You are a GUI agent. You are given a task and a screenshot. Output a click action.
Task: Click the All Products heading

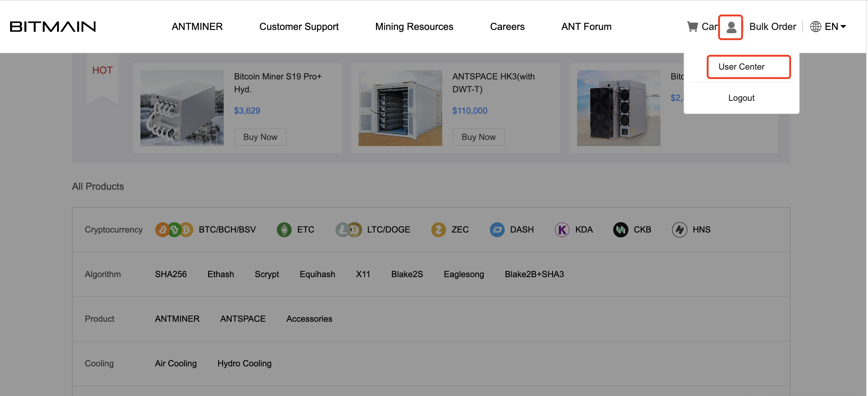(x=98, y=186)
